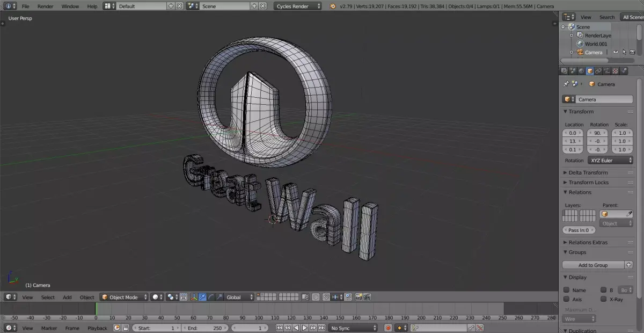Open the Texture properties tab
Viewport: 644px width, 333px height.
(615, 71)
